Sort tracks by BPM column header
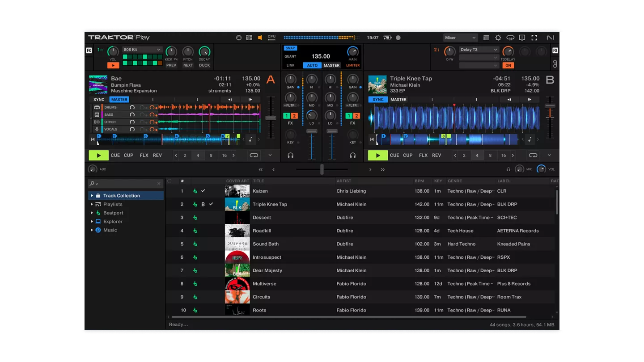This screenshot has height=362, width=644. (419, 181)
